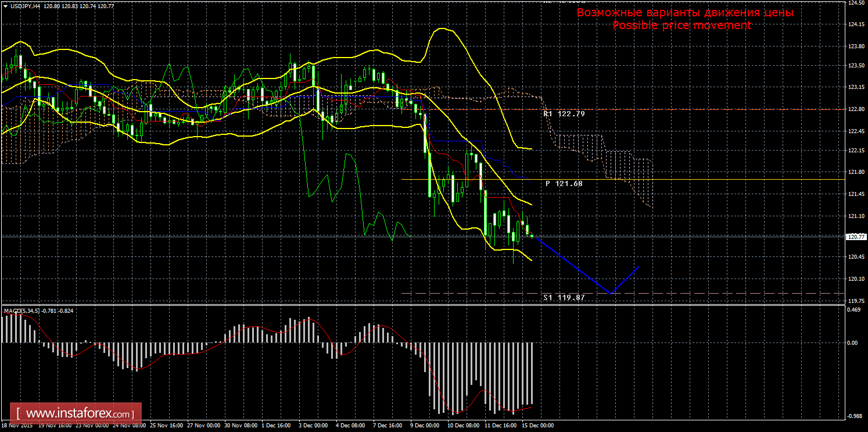The image size is (868, 432).
Task: Select the "S1 119.87" support label
Action: (564, 297)
